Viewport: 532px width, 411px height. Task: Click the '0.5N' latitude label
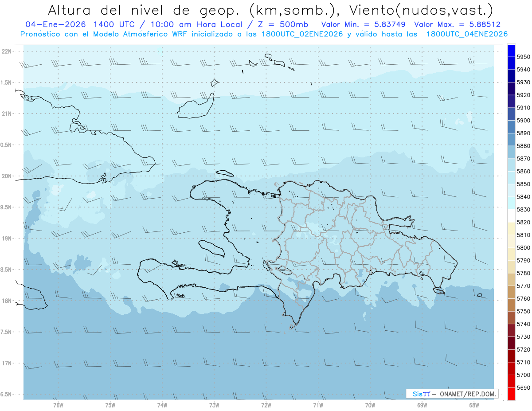pos(6,145)
